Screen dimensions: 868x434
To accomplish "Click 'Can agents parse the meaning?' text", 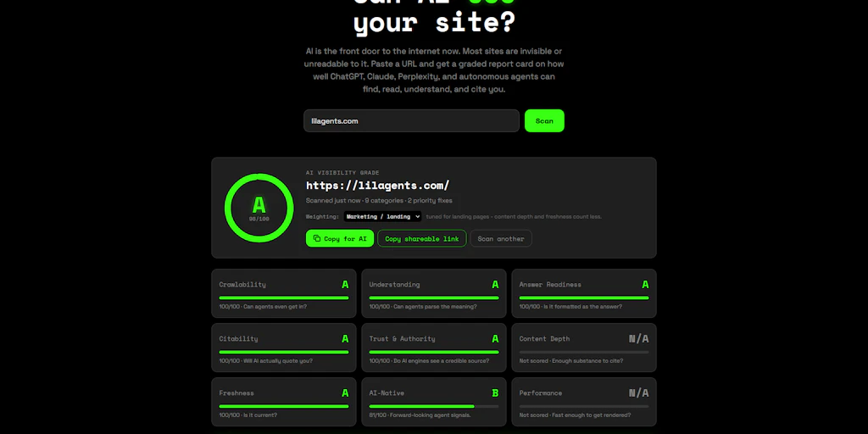I will [435, 307].
